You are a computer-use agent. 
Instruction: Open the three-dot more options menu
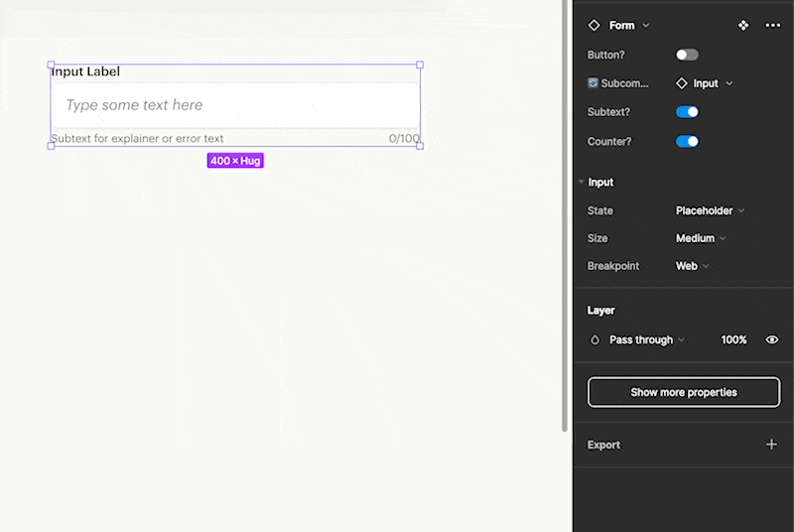[x=773, y=25]
